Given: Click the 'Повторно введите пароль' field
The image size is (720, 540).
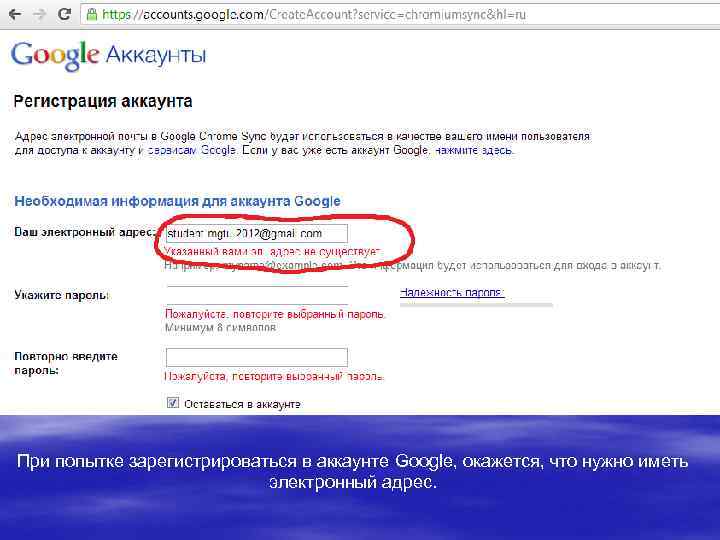Looking at the screenshot, I should click(x=257, y=357).
